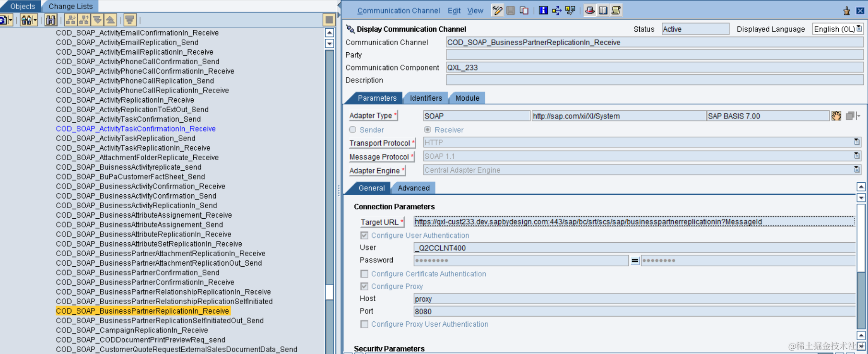Viewport: 868px width, 354px height.
Task: Select COD_SOAP_BuPaCustomerFactSheet_Send in the list
Action: click(130, 177)
